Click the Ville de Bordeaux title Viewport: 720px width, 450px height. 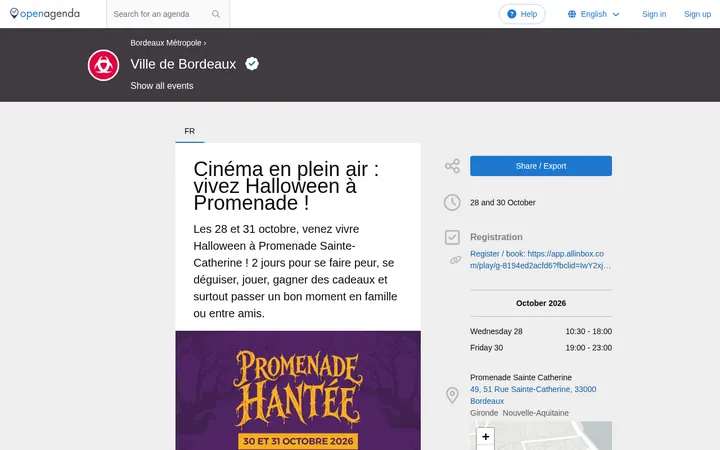(x=183, y=64)
